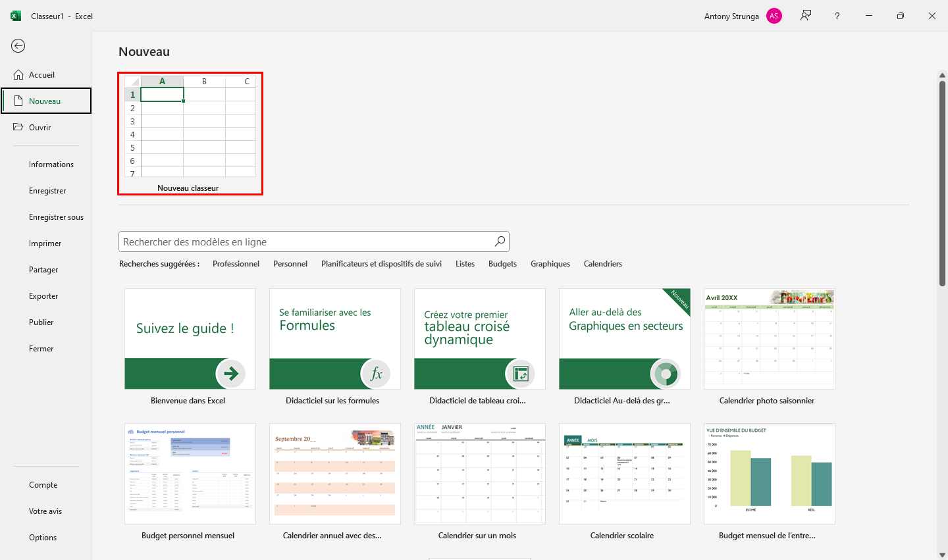Open the Didacticiel sur les formules template
Viewport: 948px width, 560px height.
click(x=334, y=340)
